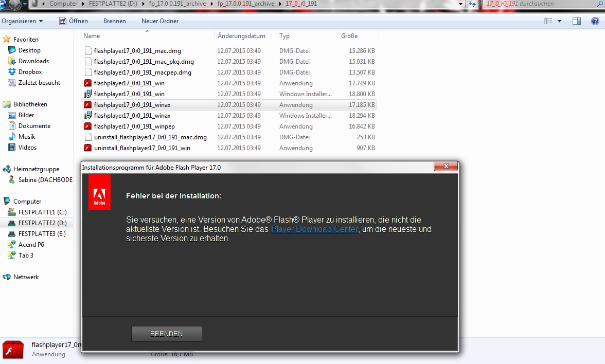Click the Öffnen toolbar button

pyautogui.click(x=73, y=21)
